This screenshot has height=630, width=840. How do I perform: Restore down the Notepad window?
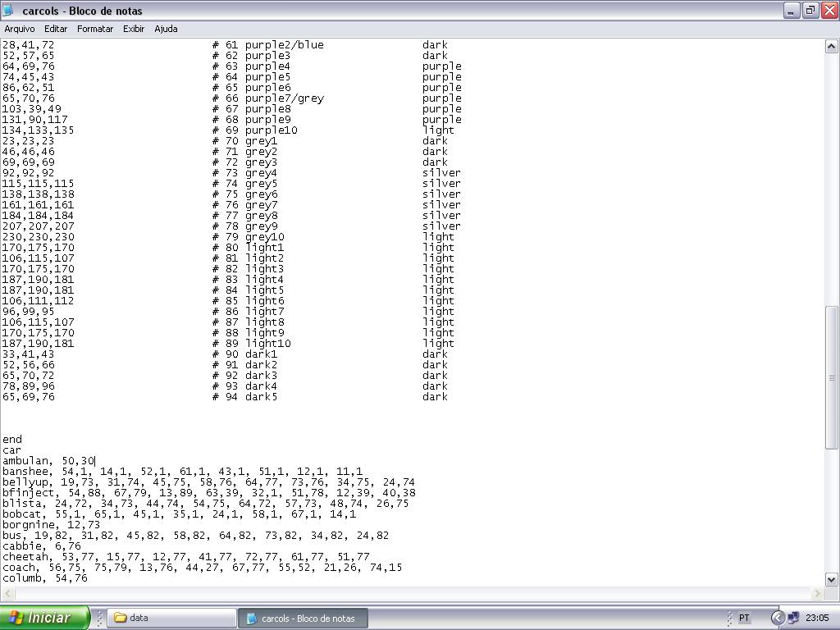point(810,10)
